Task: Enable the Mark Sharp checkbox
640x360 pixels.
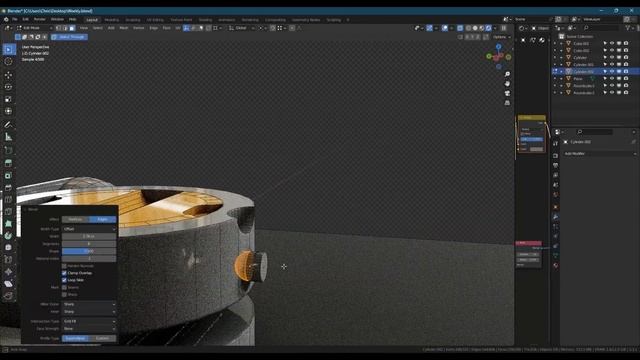Action: click(x=64, y=294)
